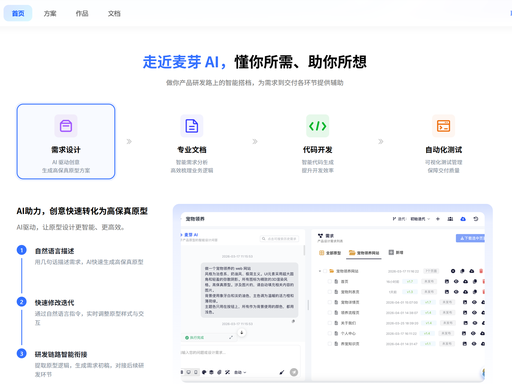This screenshot has height=384, width=512.
Task: Select the 专业文档 card
Action: (192, 141)
